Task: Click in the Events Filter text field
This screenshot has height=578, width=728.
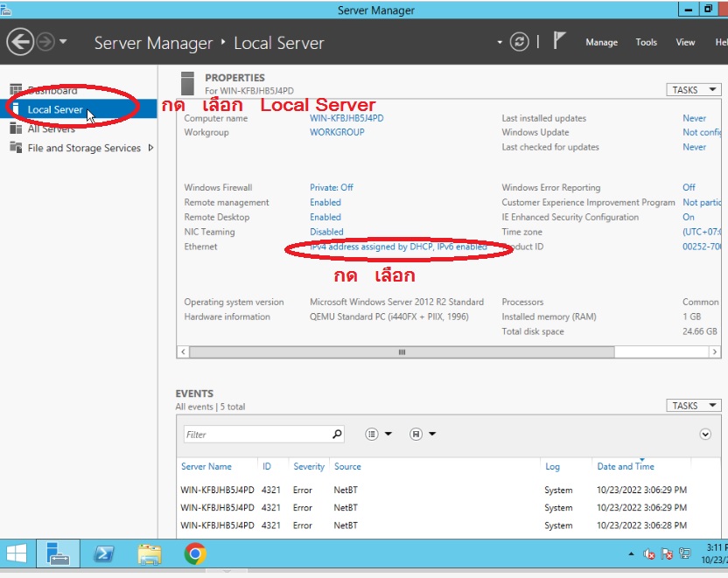Action: tap(256, 434)
